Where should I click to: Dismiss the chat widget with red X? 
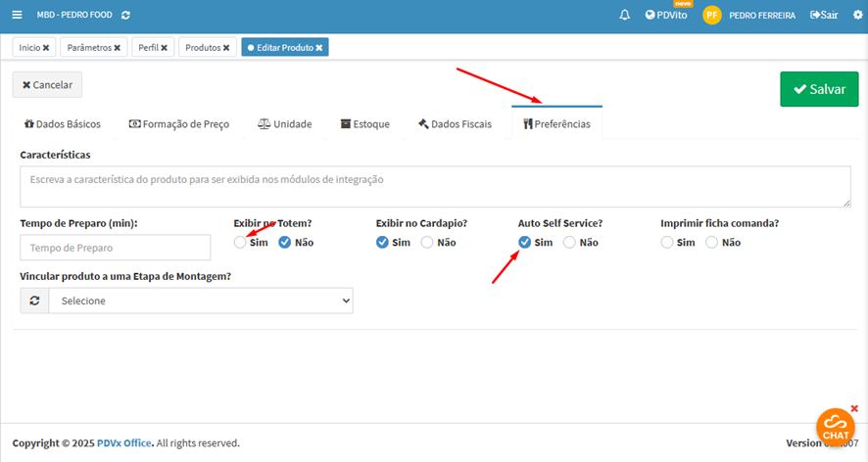pyautogui.click(x=854, y=408)
